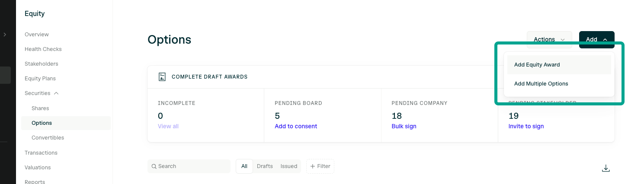Click the Bulk sign link
Viewport: 644px width, 184px height.
[x=404, y=127]
